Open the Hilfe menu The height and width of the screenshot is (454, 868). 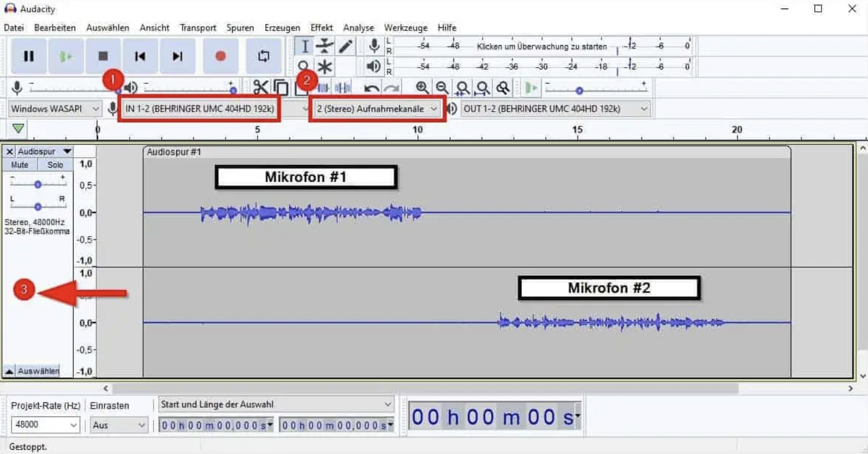[x=447, y=28]
